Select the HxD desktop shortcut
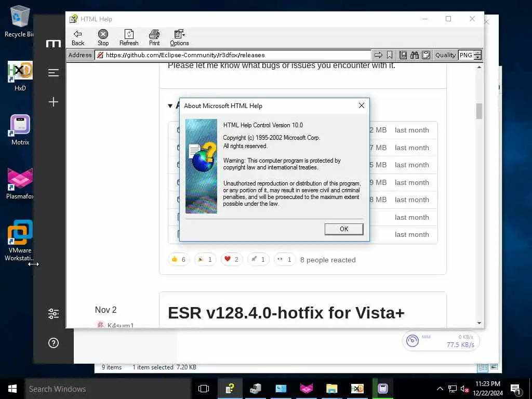The image size is (532, 399). (x=20, y=76)
